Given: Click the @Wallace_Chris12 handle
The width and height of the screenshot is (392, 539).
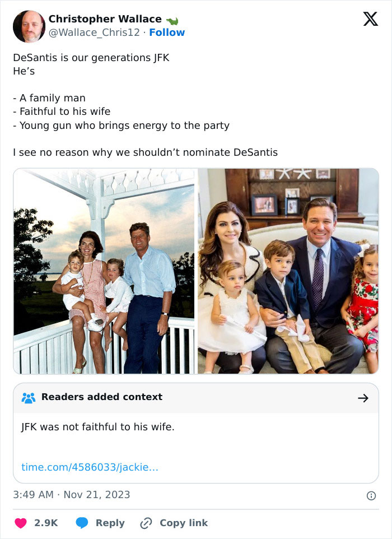Looking at the screenshot, I should 94,32.
